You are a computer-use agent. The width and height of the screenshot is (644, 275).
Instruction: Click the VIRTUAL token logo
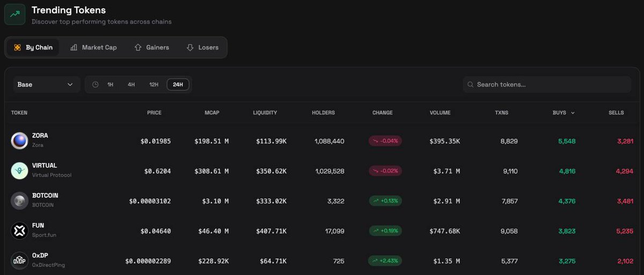(19, 171)
